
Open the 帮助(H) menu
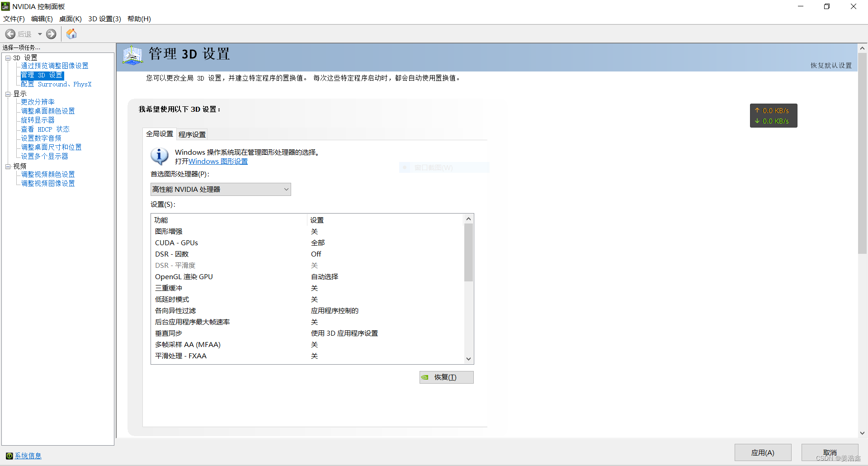[x=139, y=19]
